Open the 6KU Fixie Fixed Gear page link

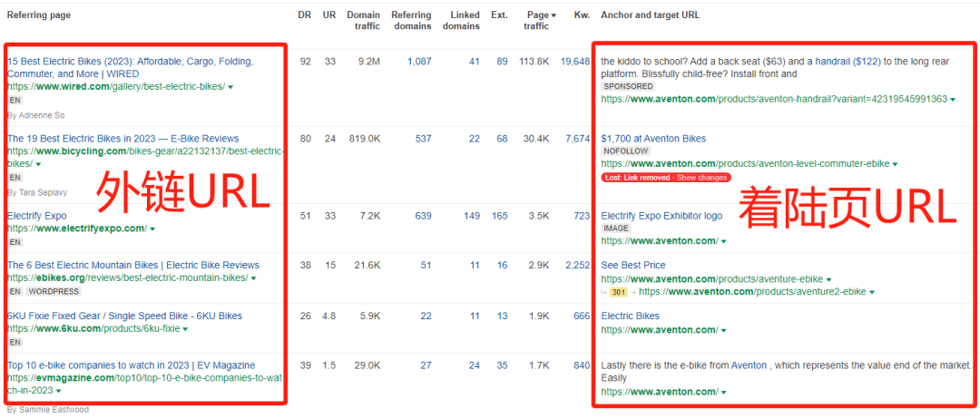(124, 316)
